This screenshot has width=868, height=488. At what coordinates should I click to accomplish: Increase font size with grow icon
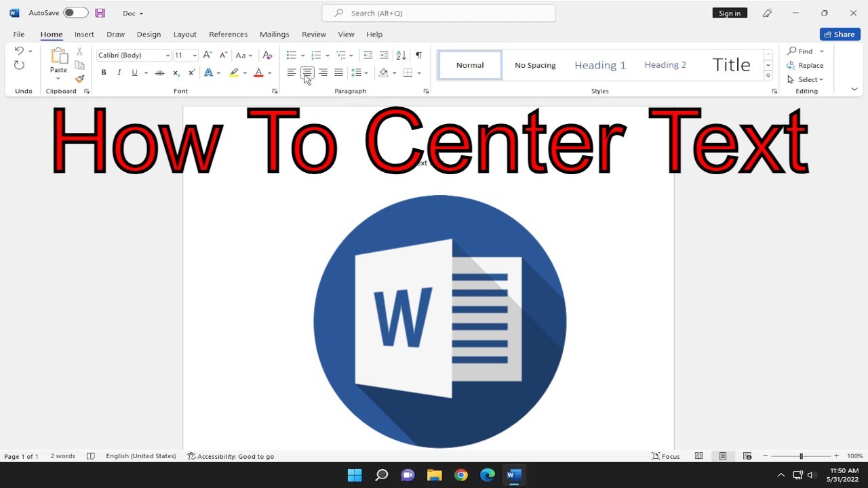(x=208, y=55)
